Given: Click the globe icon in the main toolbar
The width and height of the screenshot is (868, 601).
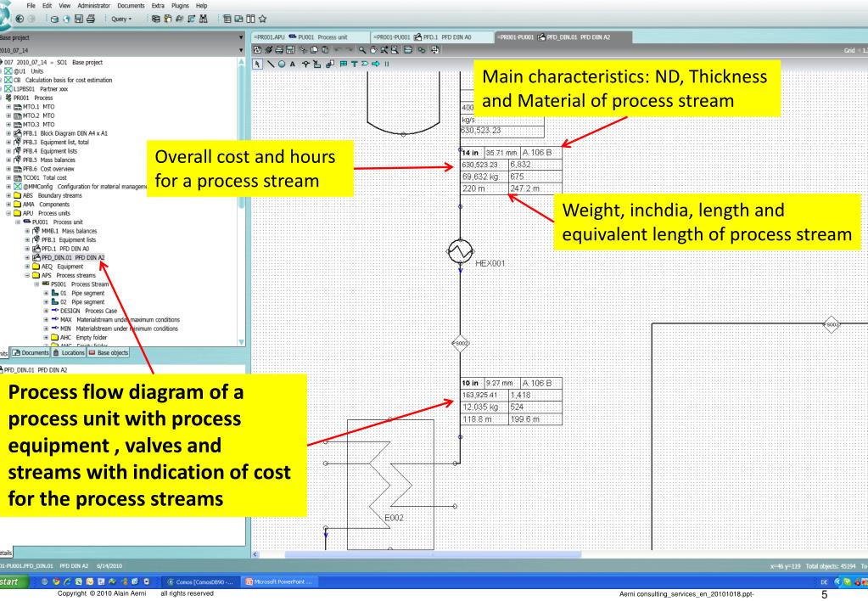Looking at the screenshot, I should click(x=66, y=19).
